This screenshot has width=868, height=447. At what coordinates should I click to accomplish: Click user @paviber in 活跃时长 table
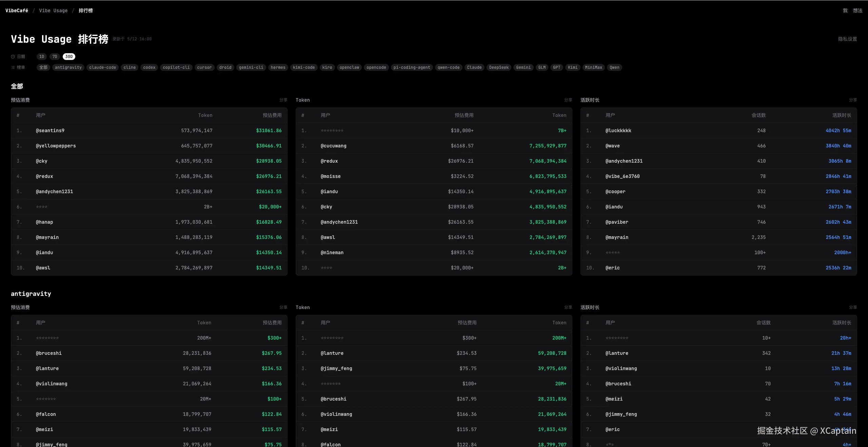(x=617, y=222)
